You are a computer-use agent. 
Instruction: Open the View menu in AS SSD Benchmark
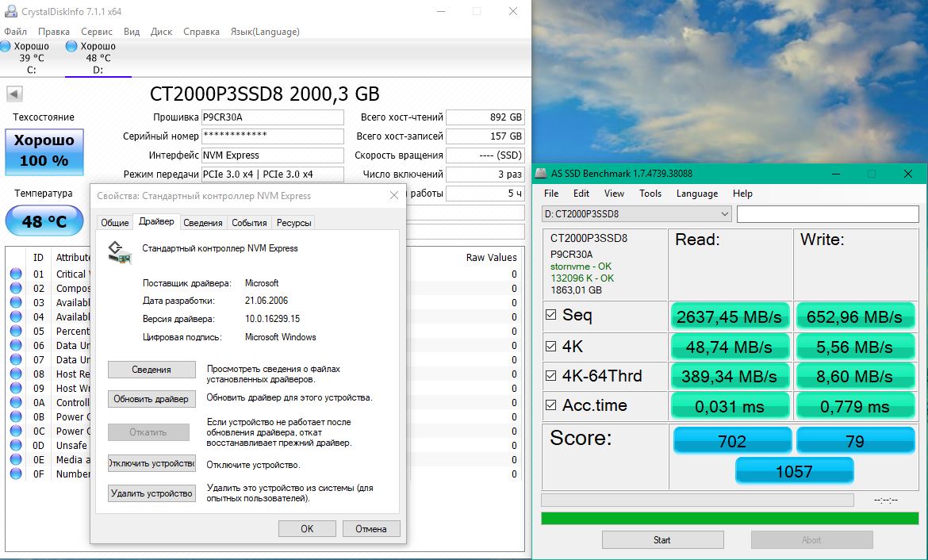(614, 193)
